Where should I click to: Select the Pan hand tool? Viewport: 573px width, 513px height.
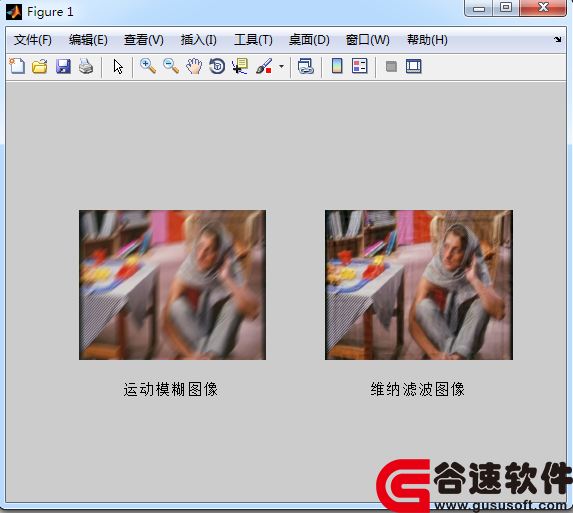point(194,66)
